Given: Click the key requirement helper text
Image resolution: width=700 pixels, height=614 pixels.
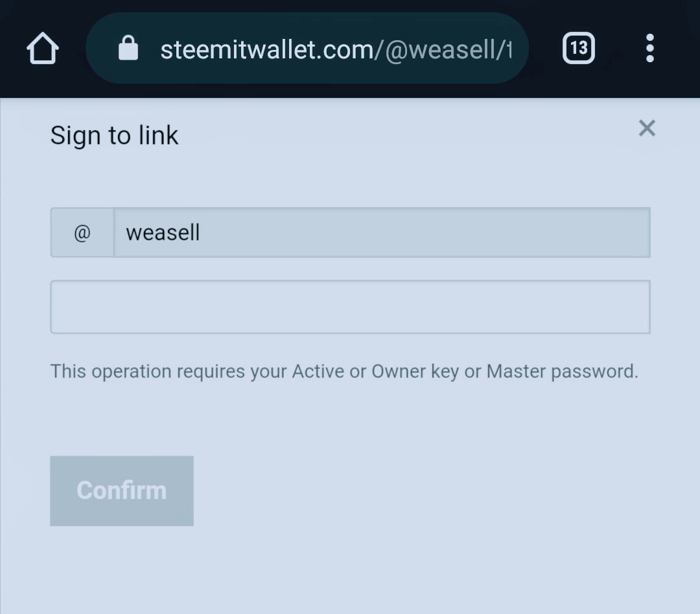Looking at the screenshot, I should (344, 372).
